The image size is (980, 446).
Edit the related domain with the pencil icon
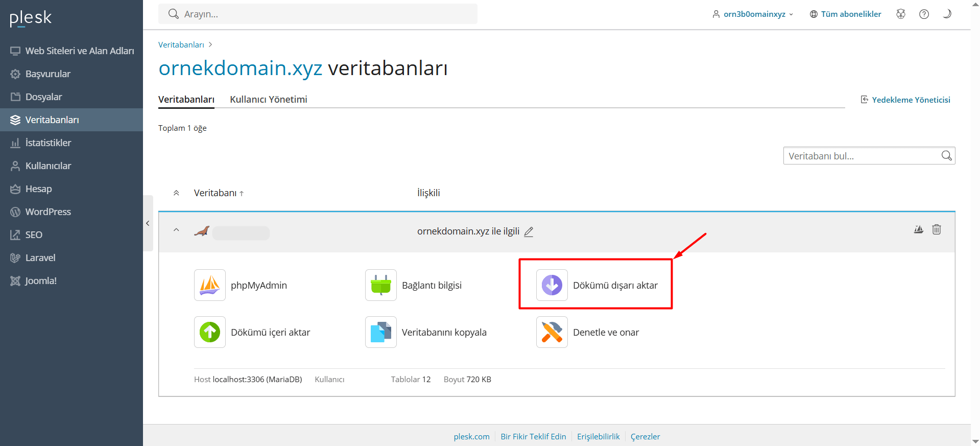click(x=529, y=232)
